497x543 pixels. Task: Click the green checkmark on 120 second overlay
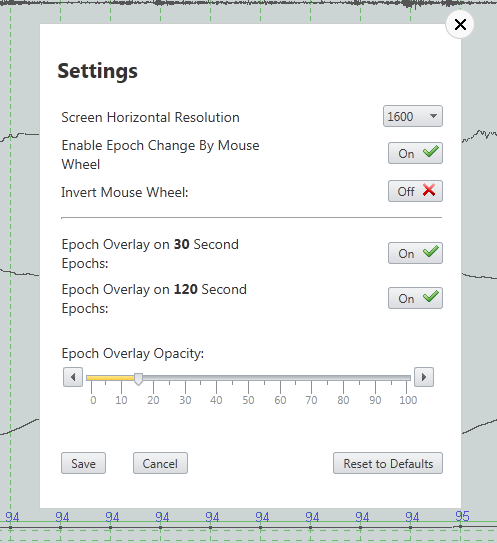click(x=431, y=296)
